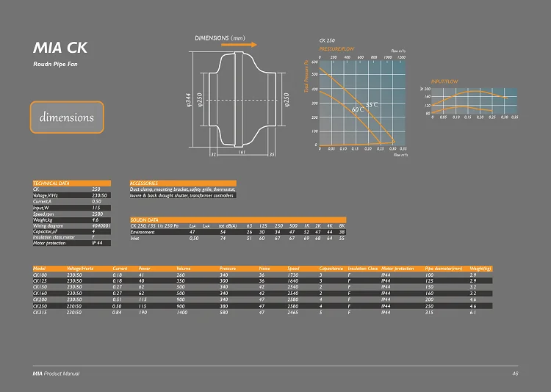
Task: Click the "CK250" model cell
Action: (x=40, y=306)
